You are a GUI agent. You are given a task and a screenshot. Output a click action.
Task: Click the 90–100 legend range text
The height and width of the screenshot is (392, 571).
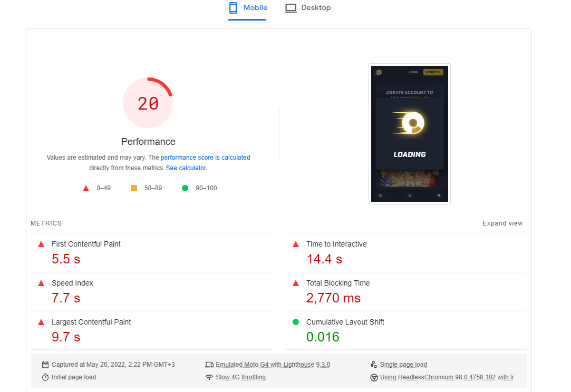tap(206, 188)
